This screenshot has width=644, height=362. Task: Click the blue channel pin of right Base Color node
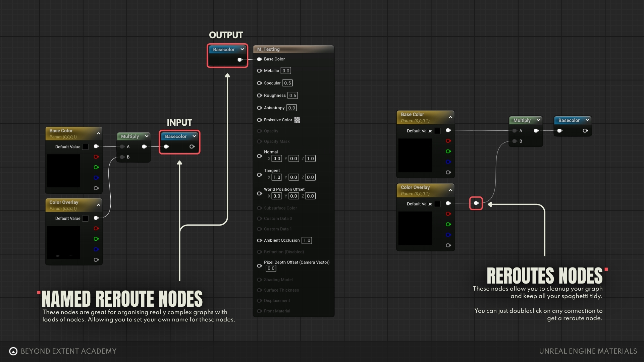(448, 162)
